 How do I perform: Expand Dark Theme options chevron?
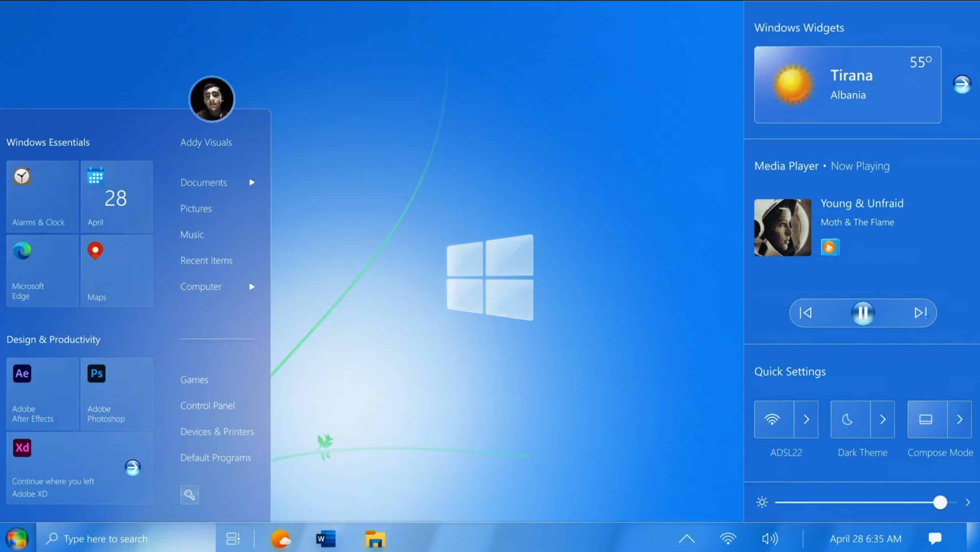tap(883, 420)
